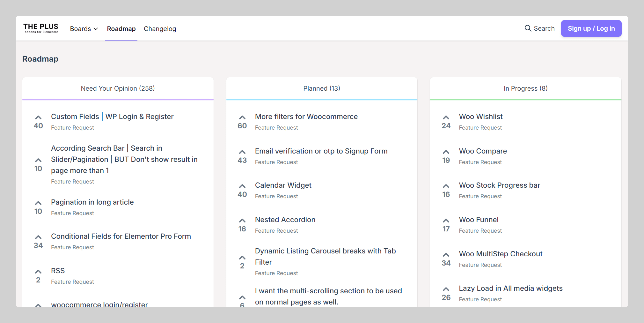Image resolution: width=644 pixels, height=323 pixels.
Task: Open Lazy Load in All media widgets
Action: [x=510, y=288]
